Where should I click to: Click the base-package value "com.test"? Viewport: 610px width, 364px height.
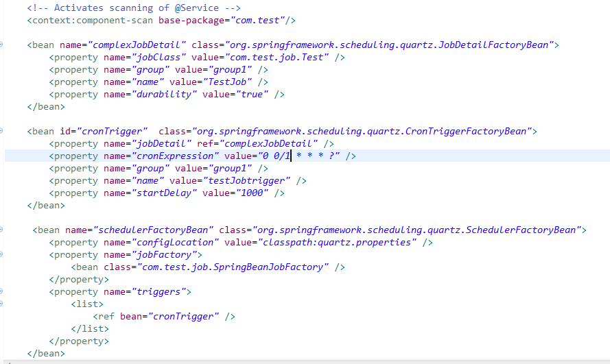(x=257, y=20)
